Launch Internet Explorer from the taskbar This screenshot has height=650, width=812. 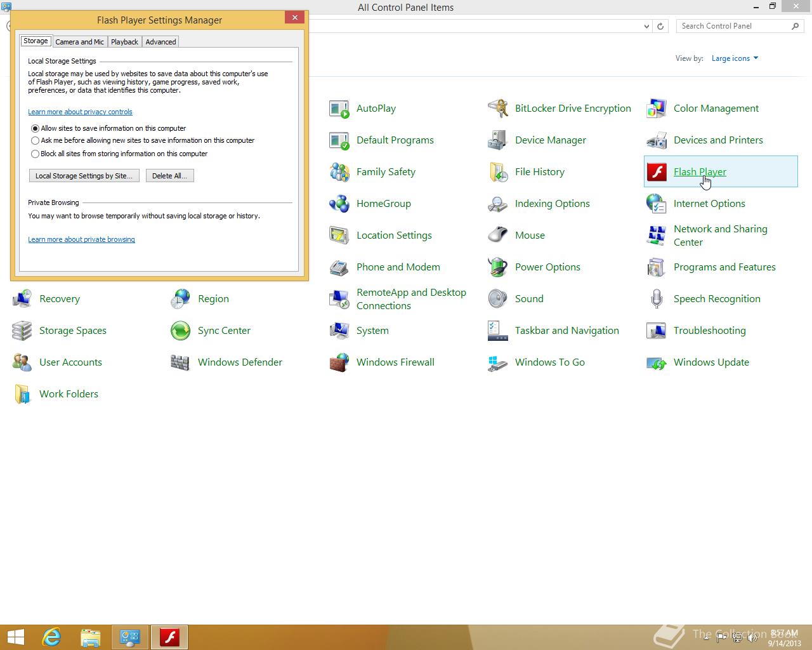tap(51, 637)
